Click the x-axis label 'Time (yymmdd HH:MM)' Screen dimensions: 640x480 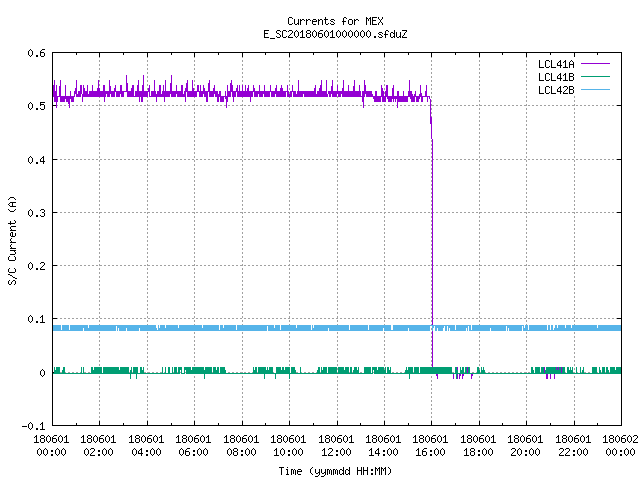coord(335,471)
